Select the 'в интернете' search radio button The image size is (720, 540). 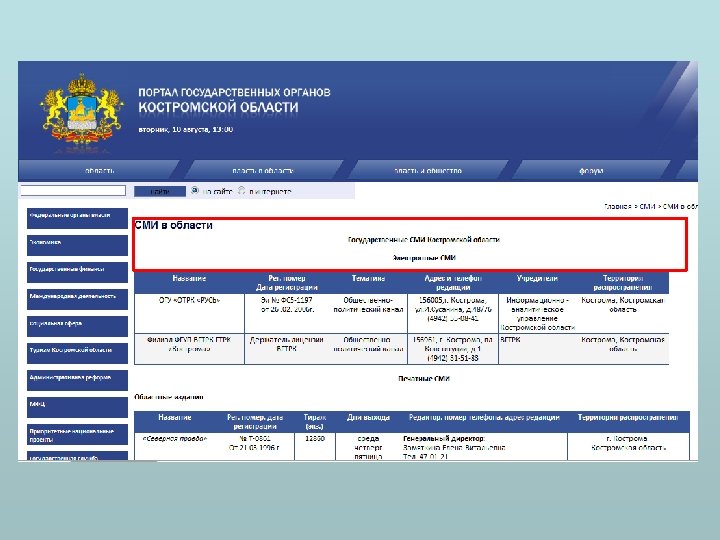(242, 190)
